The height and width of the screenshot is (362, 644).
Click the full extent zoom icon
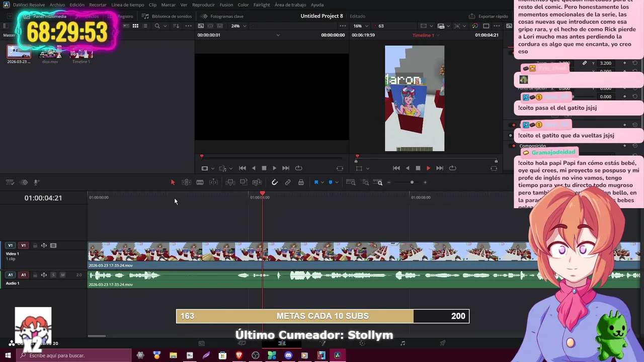(x=351, y=183)
